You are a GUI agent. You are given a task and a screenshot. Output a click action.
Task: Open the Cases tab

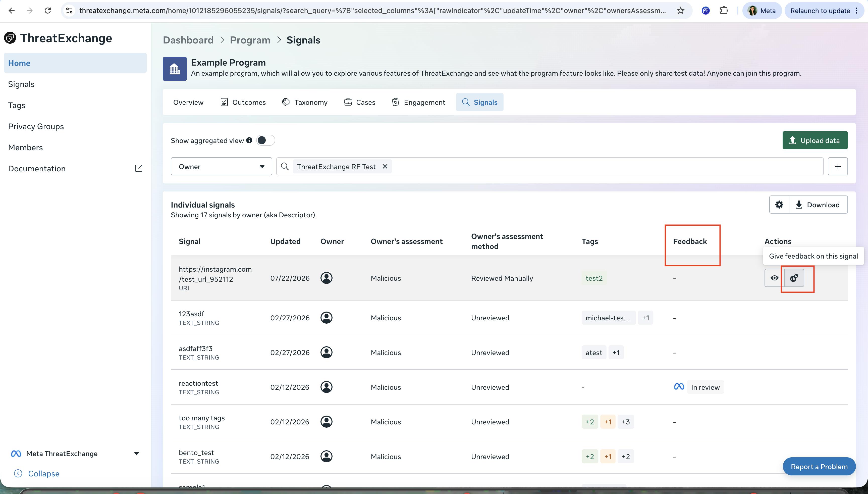point(360,102)
